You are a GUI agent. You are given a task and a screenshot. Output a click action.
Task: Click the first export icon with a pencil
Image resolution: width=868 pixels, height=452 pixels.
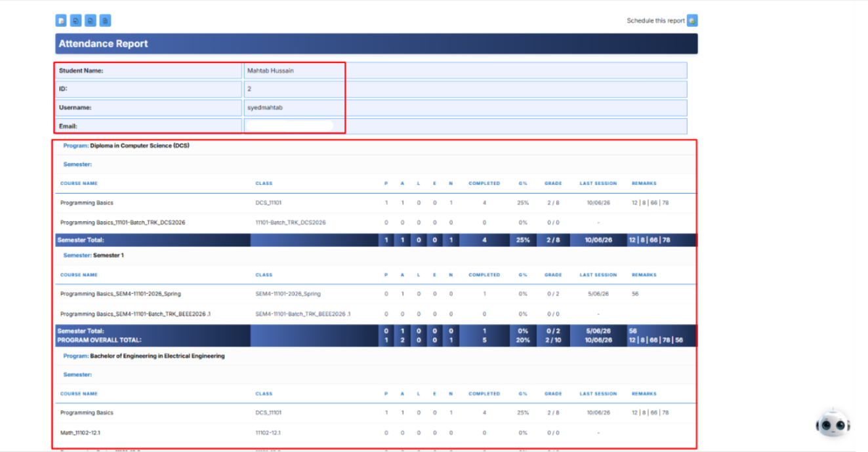click(61, 21)
